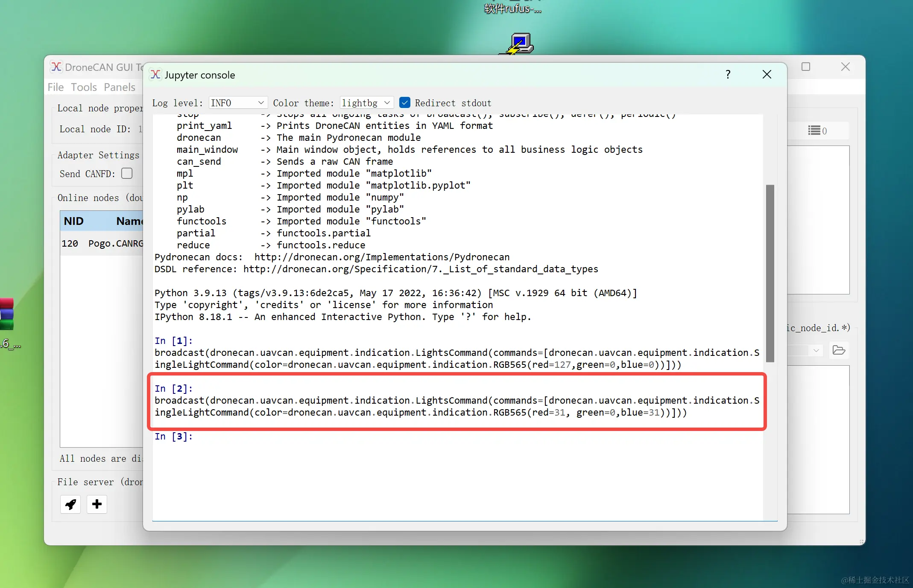Open the Log level INFO dropdown
The height and width of the screenshot is (588, 913).
[x=238, y=103]
